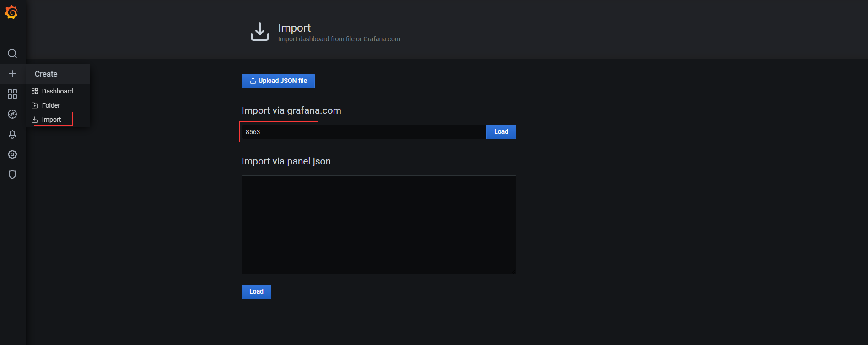
Task: Open the search magnifier in sidebar
Action: click(12, 54)
